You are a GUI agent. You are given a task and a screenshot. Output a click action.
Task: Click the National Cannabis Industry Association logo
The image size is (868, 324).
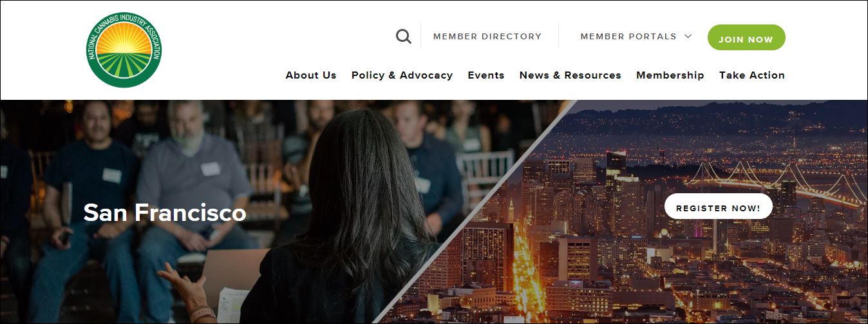tap(124, 50)
